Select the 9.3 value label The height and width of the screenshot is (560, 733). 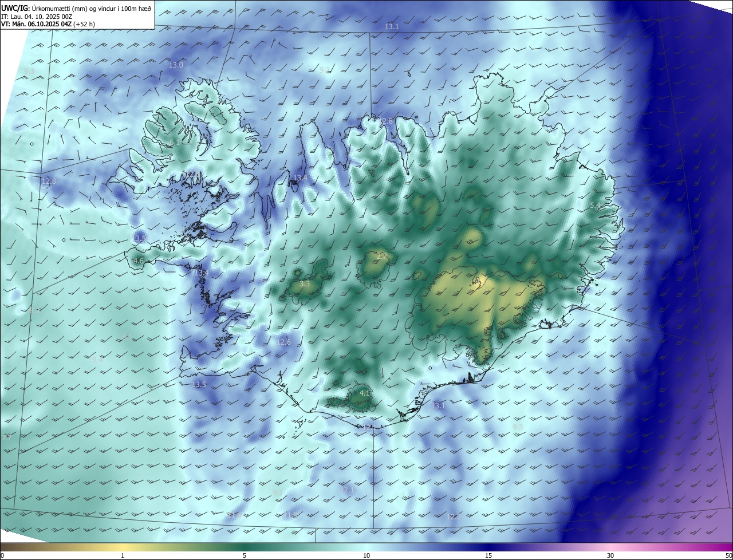click(29, 71)
